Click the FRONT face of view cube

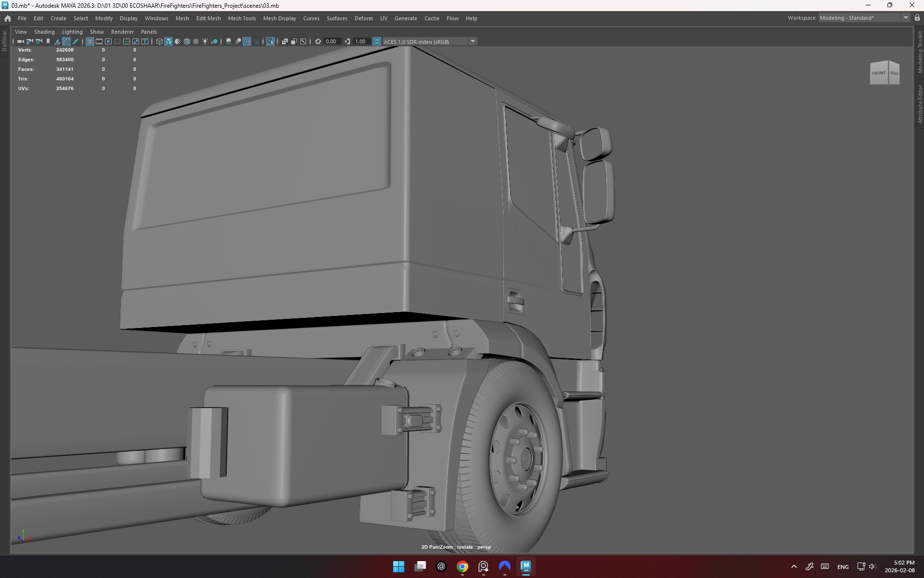(x=878, y=73)
